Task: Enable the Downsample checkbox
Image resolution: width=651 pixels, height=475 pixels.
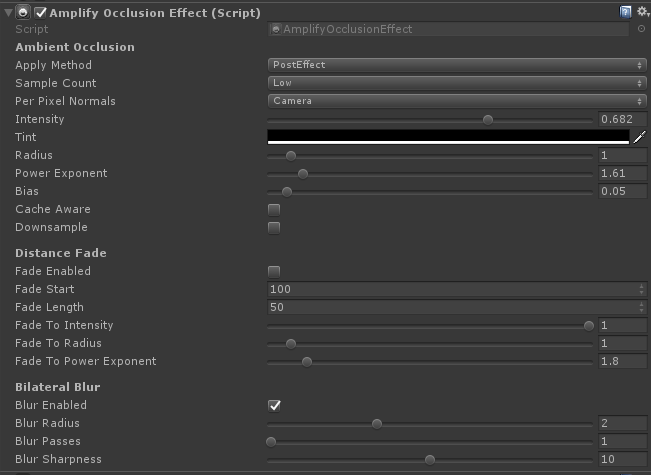Action: 274,228
